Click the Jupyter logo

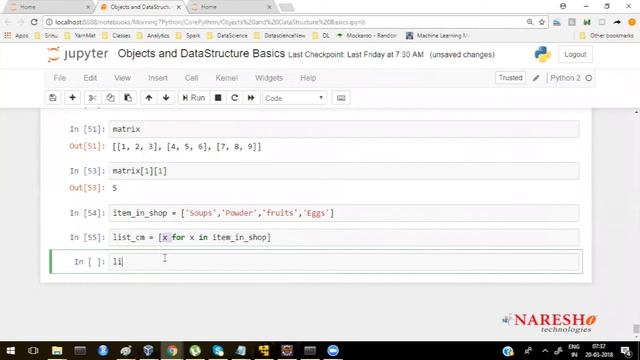[78, 54]
